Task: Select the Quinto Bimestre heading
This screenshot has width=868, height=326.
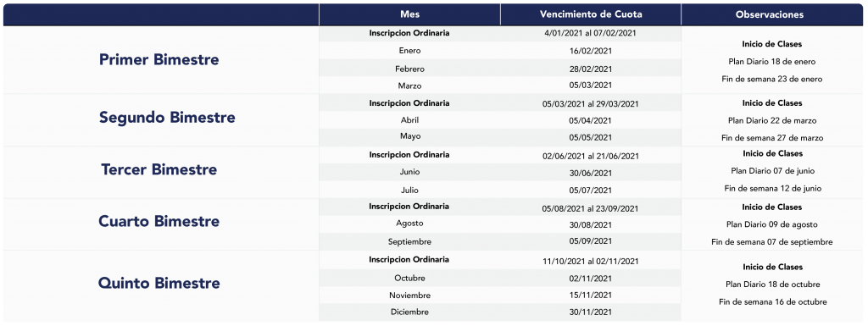Action: (x=159, y=284)
